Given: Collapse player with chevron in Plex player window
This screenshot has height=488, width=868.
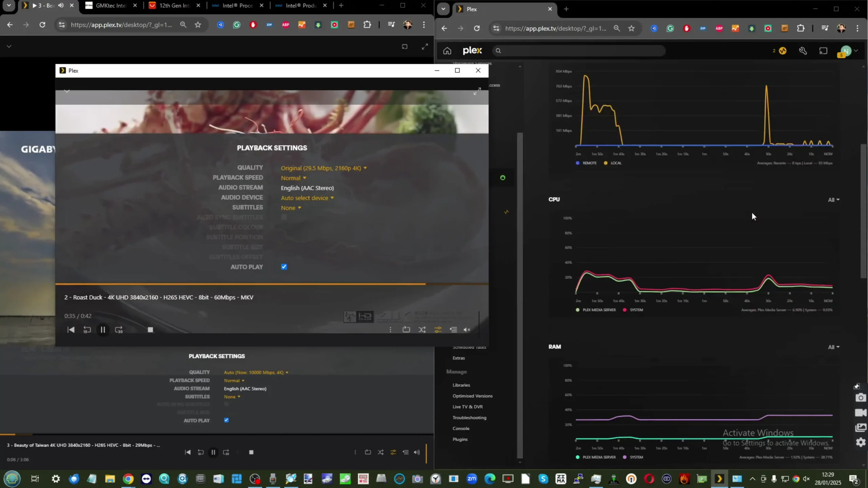Looking at the screenshot, I should coord(67,91).
